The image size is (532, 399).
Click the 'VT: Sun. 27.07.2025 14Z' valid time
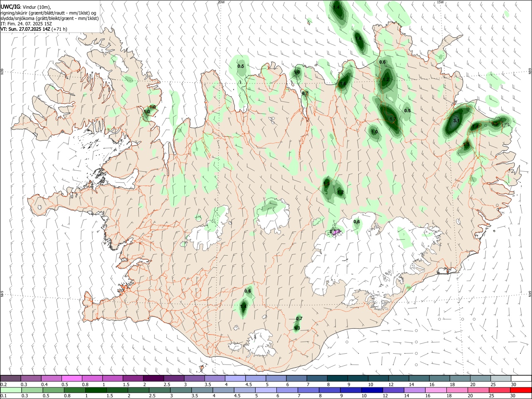25,29
